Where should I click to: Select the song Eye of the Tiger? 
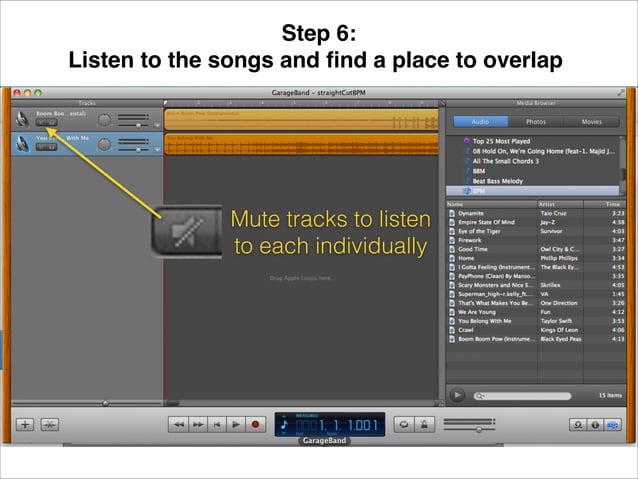tap(535, 231)
